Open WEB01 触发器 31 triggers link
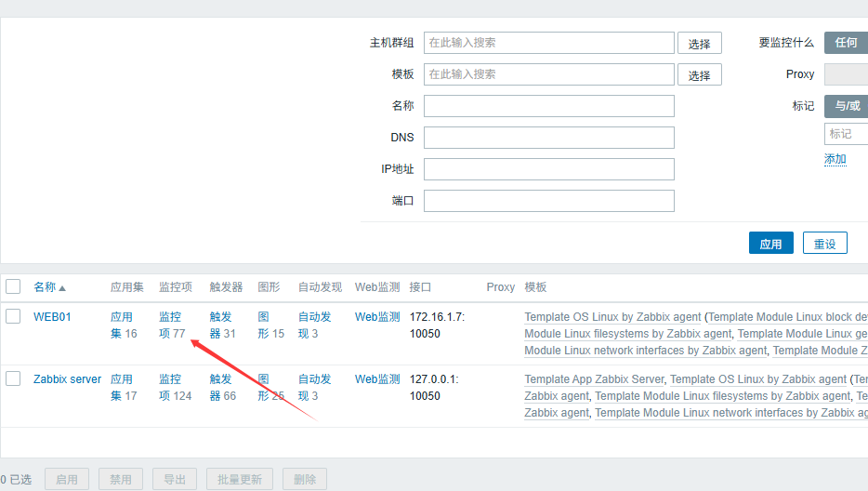 [222, 325]
